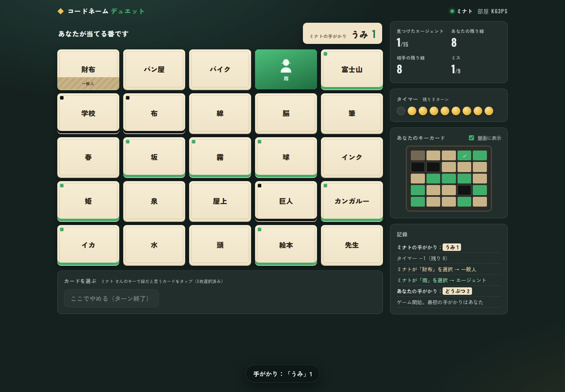Toggle the 盤面に表示 checkbox
The height and width of the screenshot is (392, 565).
471,138
